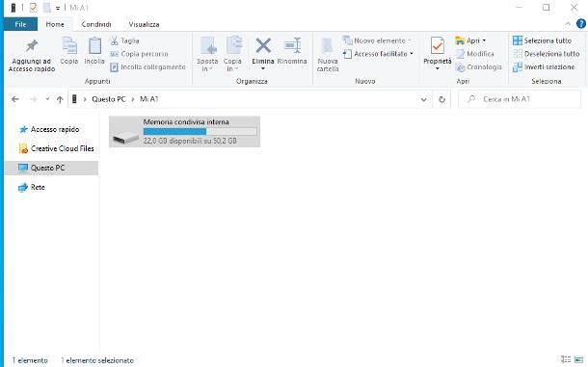Screen dimensions: 588x367
Task: Click the Elimina red X icon
Action: (x=263, y=45)
